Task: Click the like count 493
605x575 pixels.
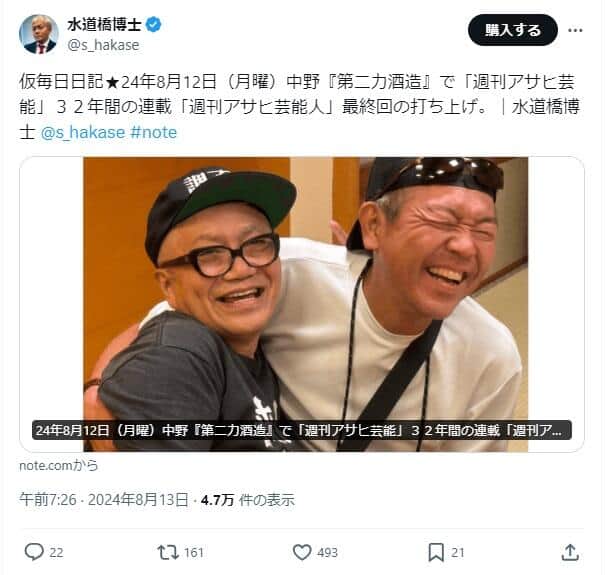Action: click(x=327, y=553)
